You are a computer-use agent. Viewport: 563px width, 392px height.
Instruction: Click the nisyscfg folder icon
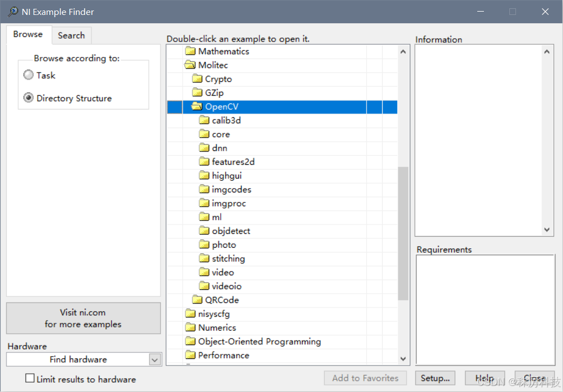click(x=190, y=313)
